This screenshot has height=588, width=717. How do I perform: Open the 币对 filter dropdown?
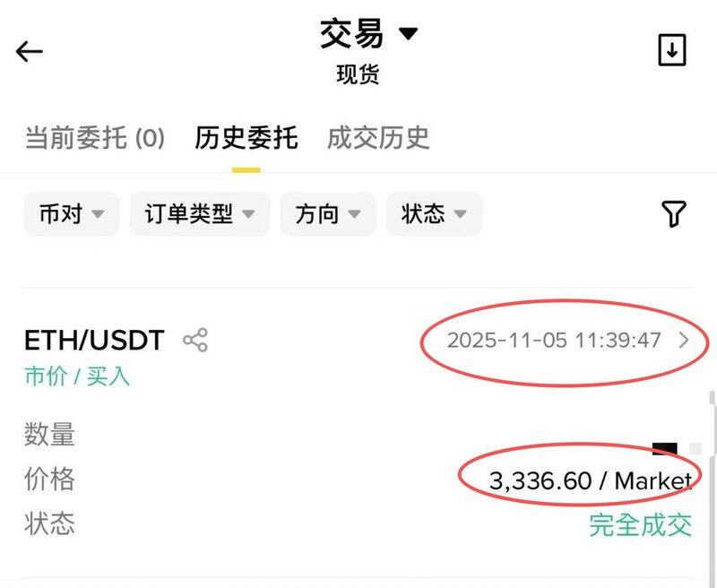click(72, 214)
